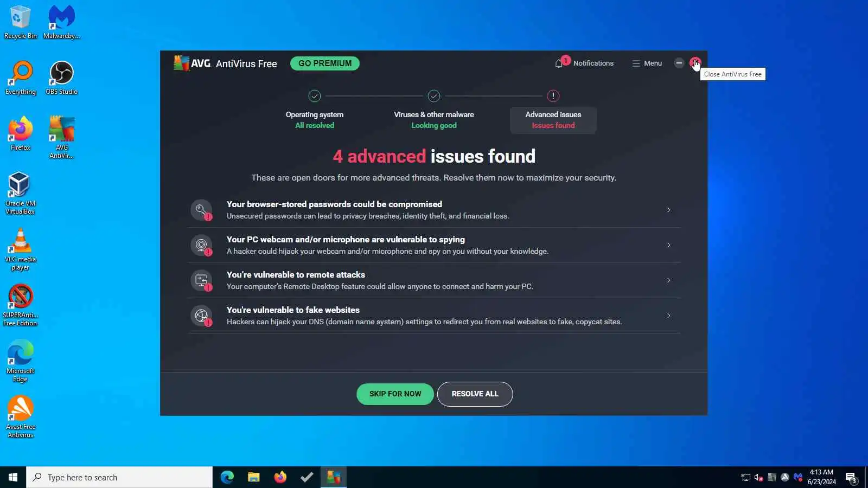Expand the fake websites issue chevron
Image resolution: width=868 pixels, height=488 pixels.
tap(668, 316)
